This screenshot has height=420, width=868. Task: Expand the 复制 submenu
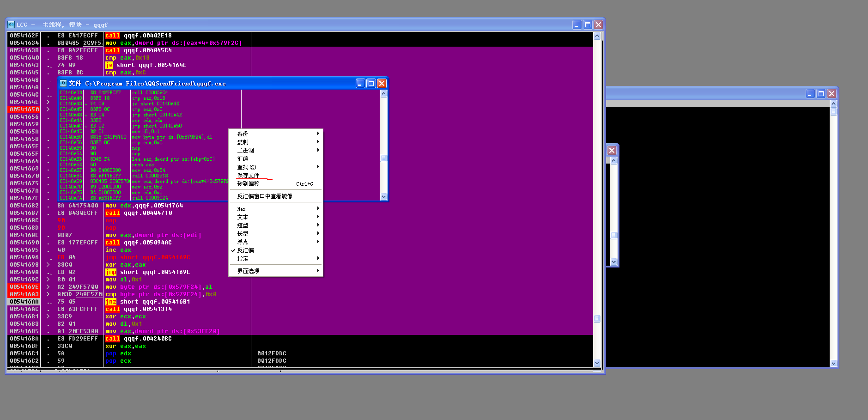click(276, 142)
